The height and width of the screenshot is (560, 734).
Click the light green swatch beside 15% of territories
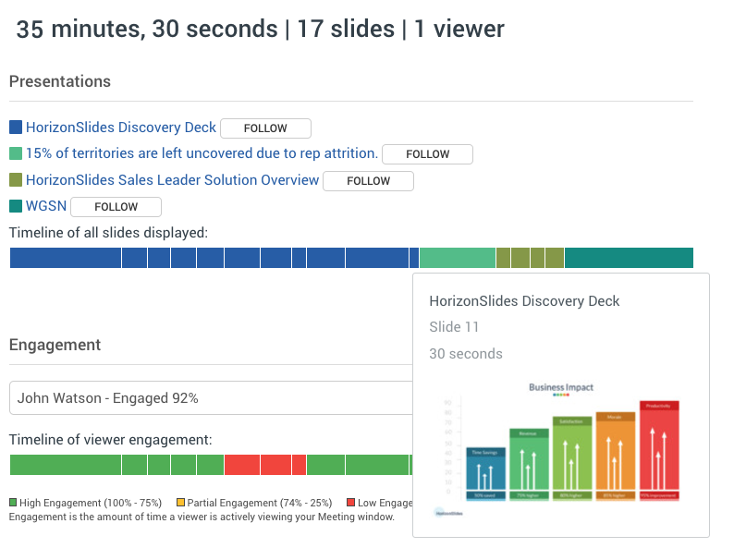(x=16, y=153)
